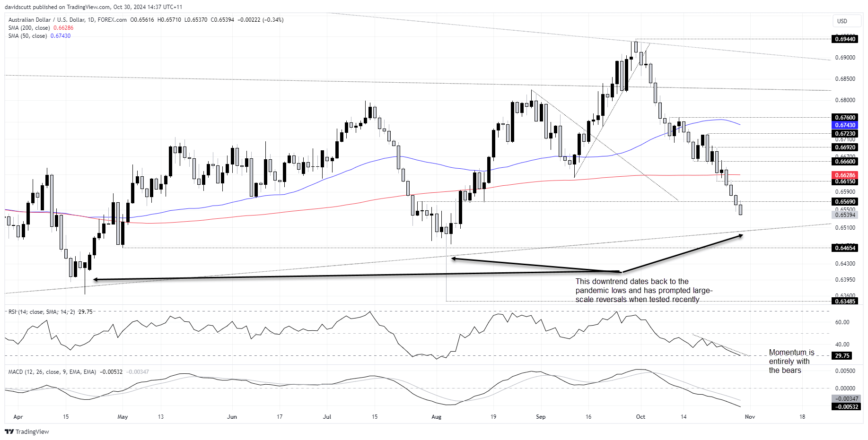Click the 0.64654 price level label
Screen dimensions: 868x440
click(845, 248)
